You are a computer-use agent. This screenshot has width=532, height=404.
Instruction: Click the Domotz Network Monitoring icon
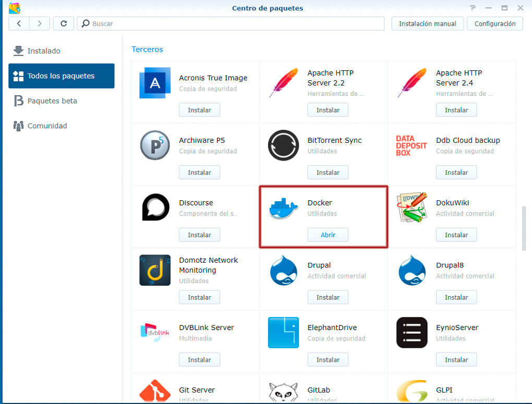coord(155,270)
